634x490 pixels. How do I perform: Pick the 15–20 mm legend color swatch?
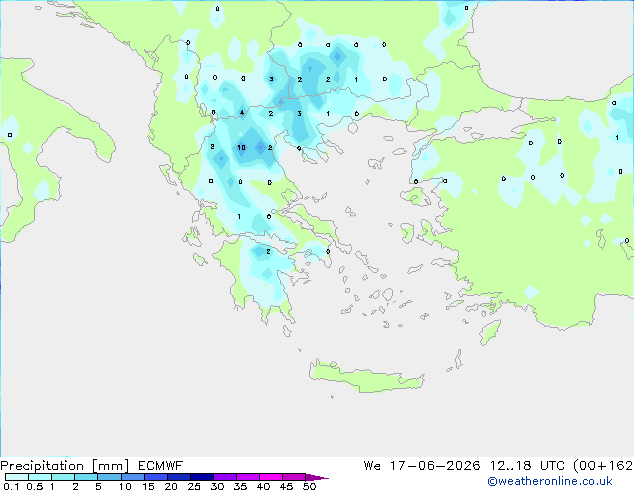(x=156, y=477)
